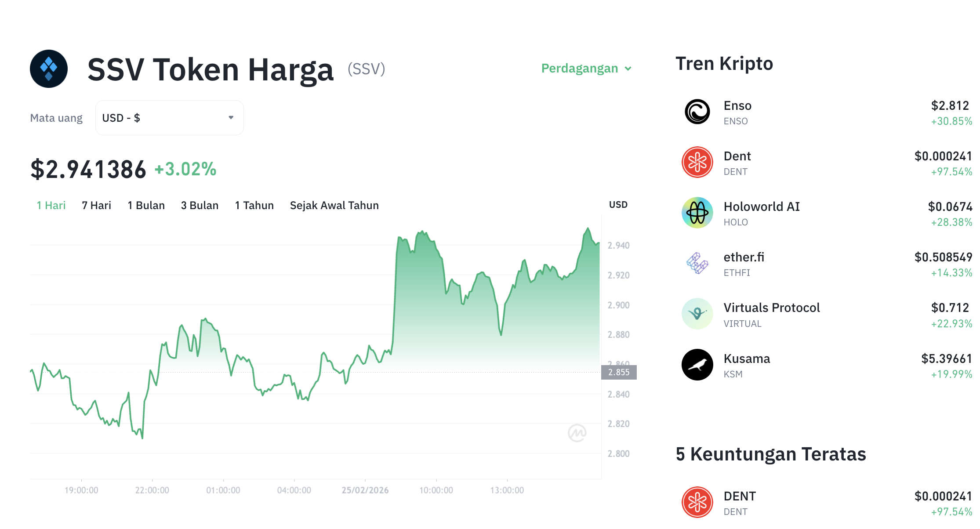This screenshot has width=980, height=529.
Task: Show the 3 Bulan price chart
Action: click(x=200, y=205)
